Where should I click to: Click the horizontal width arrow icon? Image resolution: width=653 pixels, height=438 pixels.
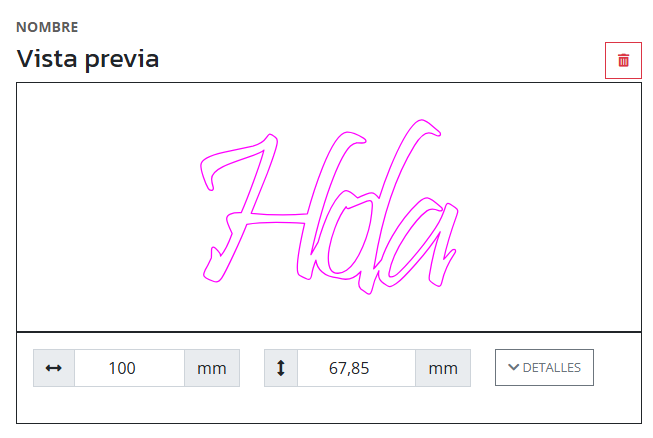54,368
